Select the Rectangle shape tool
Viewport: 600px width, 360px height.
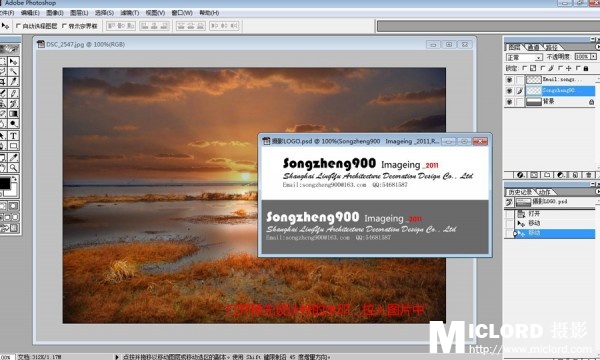tap(13, 146)
